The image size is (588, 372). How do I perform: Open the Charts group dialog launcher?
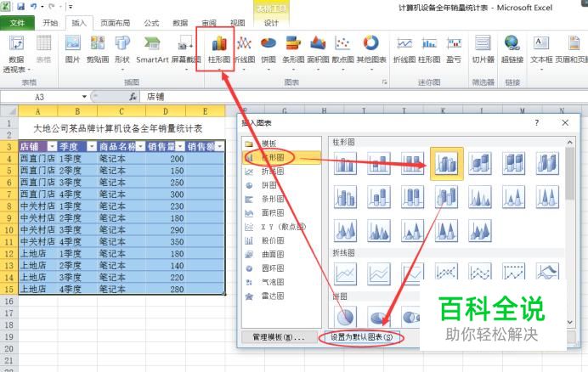click(384, 82)
